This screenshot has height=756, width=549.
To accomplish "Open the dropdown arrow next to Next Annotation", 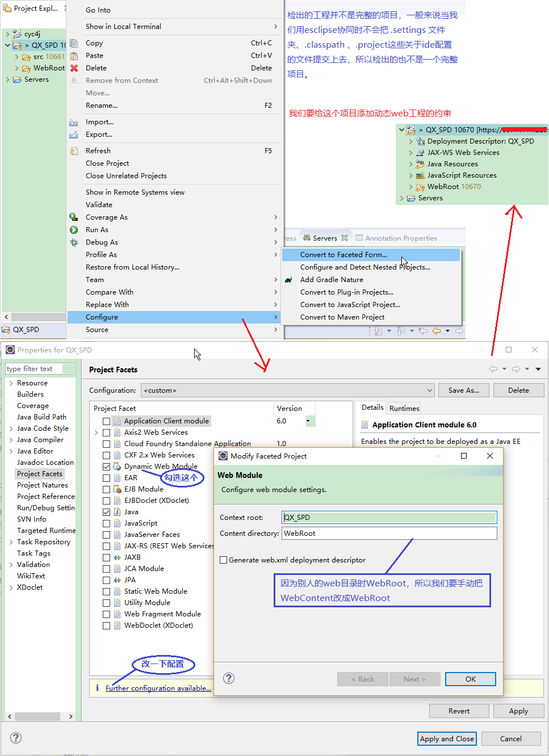I will (x=389, y=331).
